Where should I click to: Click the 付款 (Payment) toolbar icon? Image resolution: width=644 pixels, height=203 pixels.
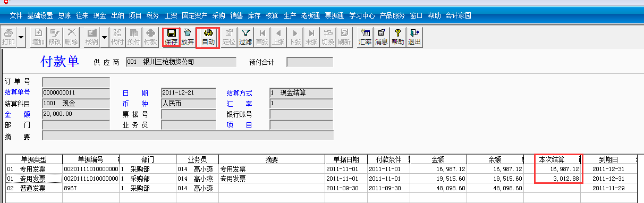(x=150, y=37)
